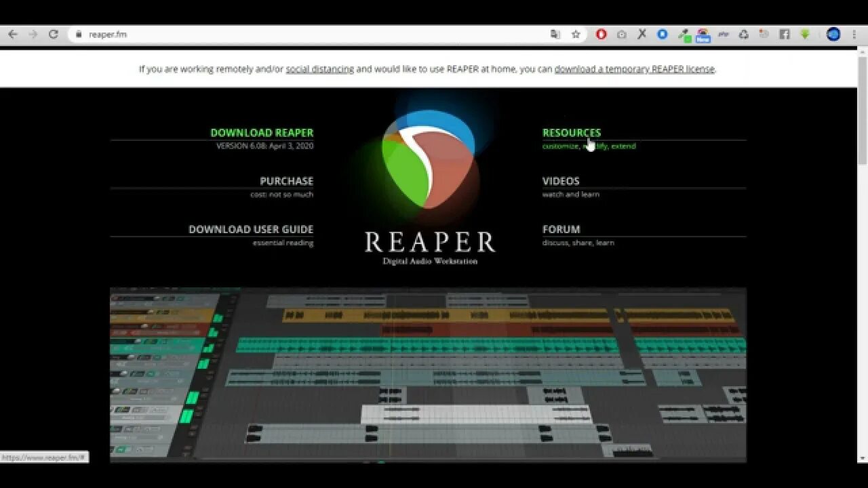Open the VIDEOS link

[561, 181]
